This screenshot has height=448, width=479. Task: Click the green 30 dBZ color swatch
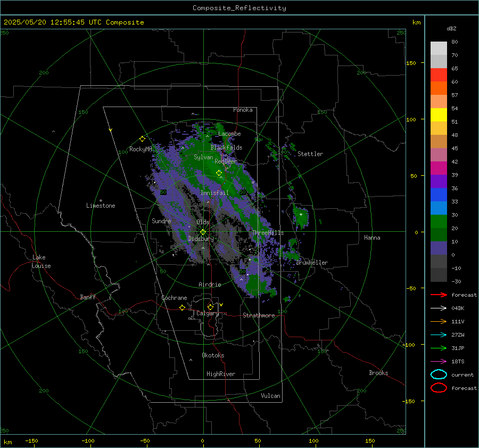pos(439,221)
